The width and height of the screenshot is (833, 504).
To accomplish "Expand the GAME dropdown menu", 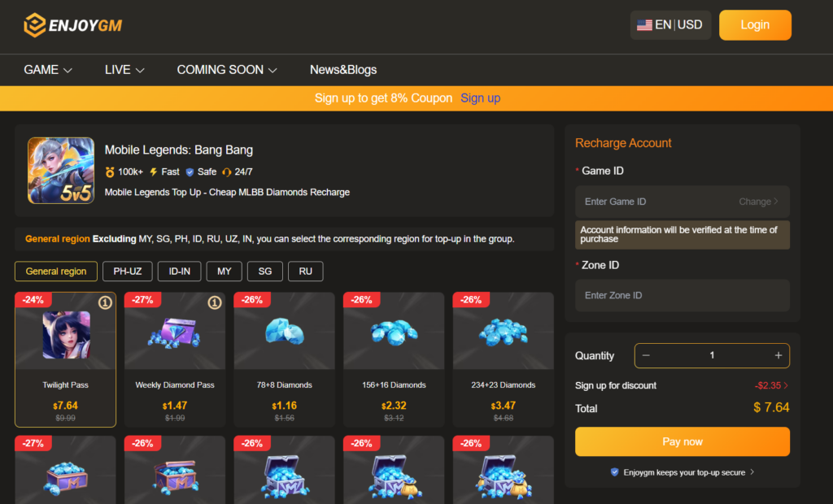I will click(x=48, y=70).
